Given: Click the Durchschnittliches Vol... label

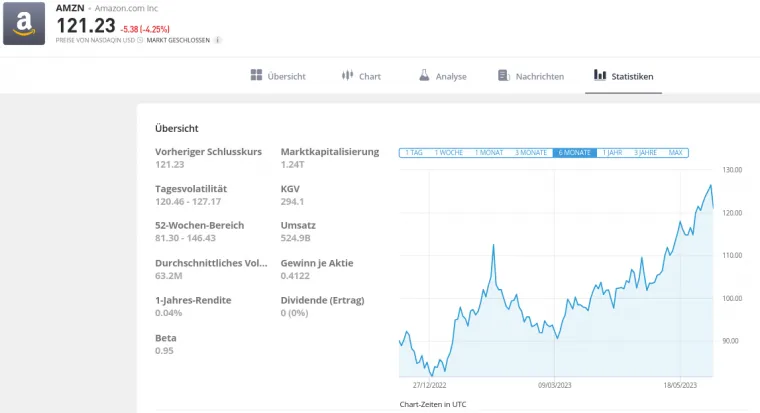Looking at the screenshot, I should (x=211, y=263).
